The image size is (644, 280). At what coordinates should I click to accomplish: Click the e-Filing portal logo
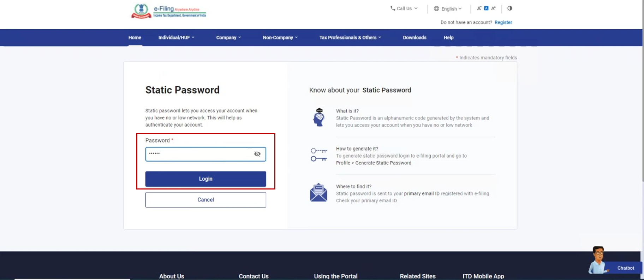click(x=168, y=11)
